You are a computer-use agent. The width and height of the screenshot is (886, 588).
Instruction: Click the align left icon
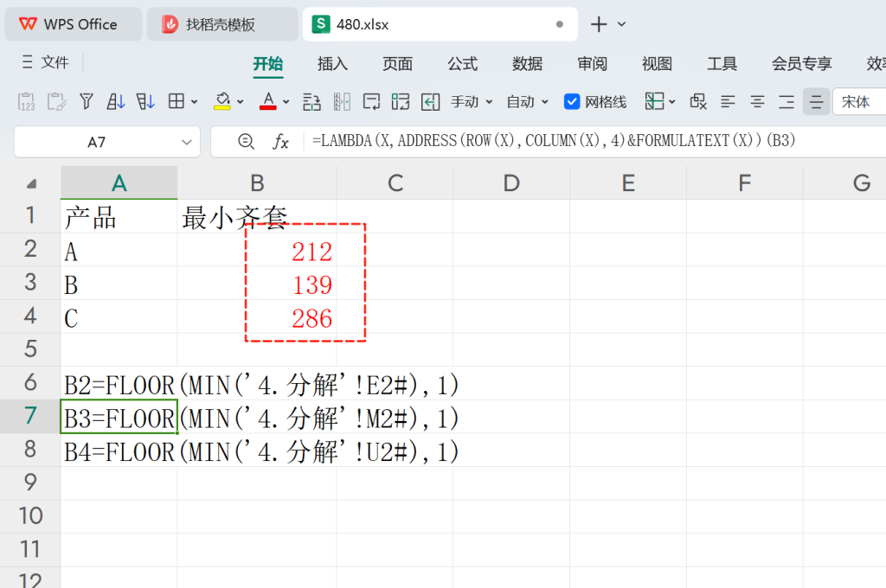(728, 102)
